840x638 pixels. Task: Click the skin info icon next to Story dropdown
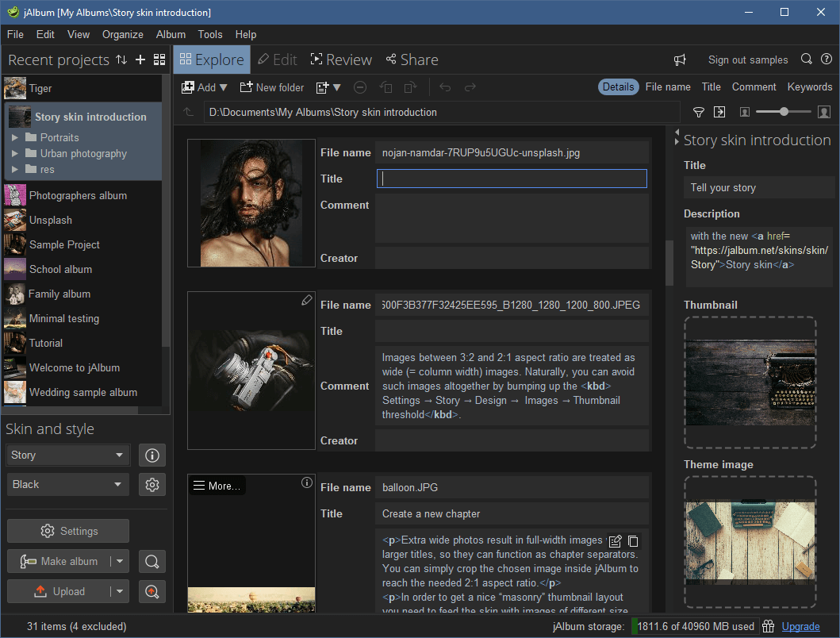point(152,455)
